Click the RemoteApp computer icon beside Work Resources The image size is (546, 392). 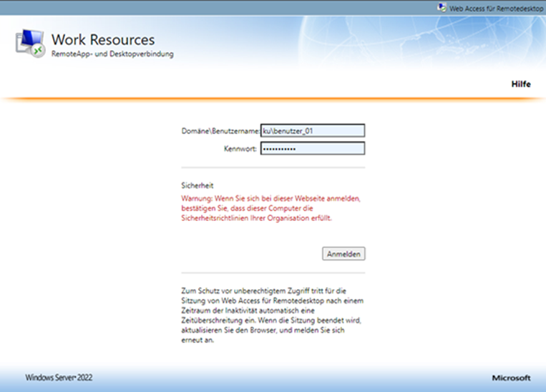pos(29,44)
